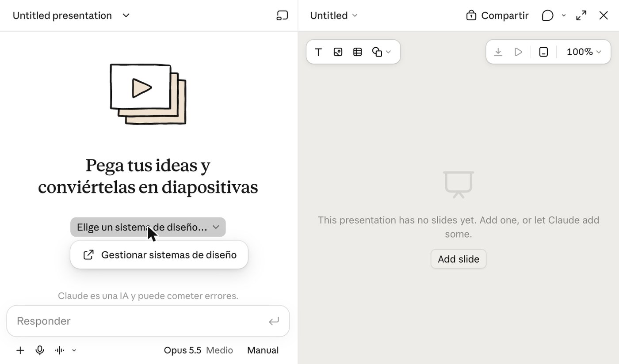Viewport: 619px width, 364px height.
Task: Click the plus attach icon
Action: pyautogui.click(x=20, y=350)
